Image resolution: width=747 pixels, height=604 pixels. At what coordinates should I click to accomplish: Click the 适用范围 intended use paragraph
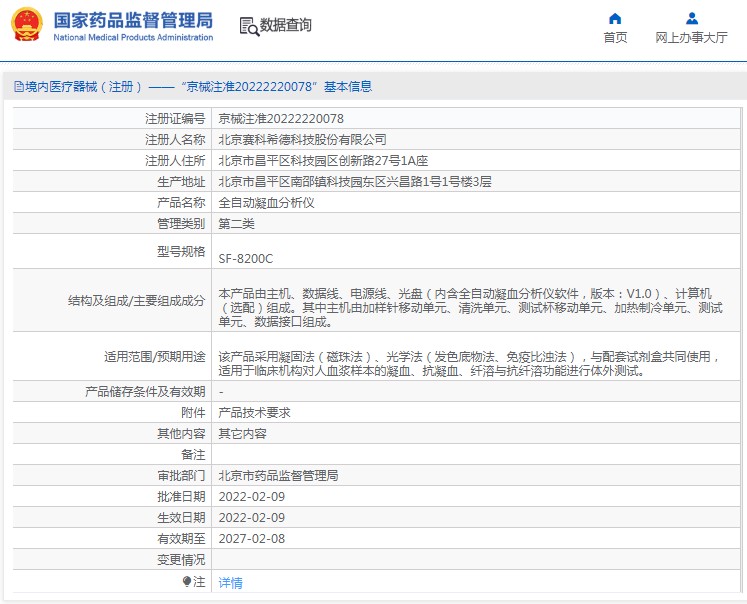(x=469, y=363)
